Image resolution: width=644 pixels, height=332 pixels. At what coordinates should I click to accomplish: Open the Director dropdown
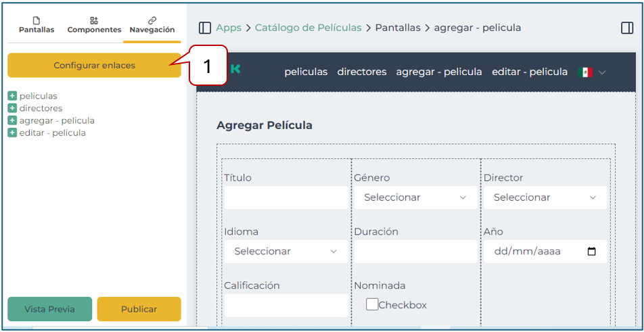tap(545, 197)
